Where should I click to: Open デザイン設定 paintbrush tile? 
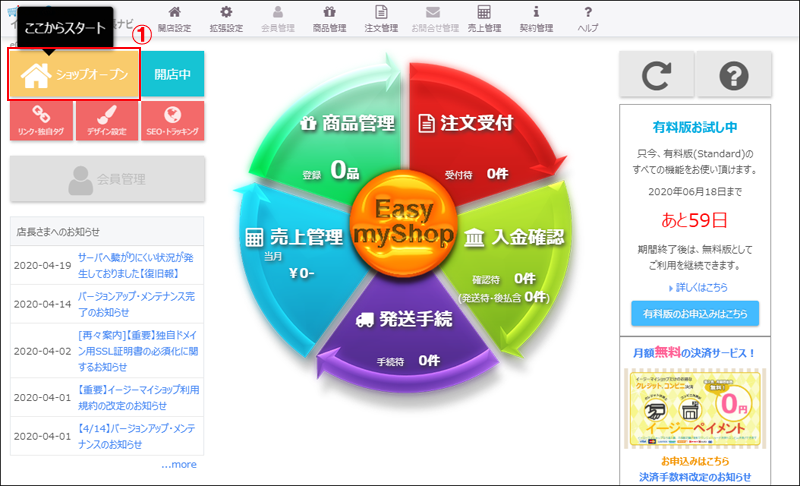(x=107, y=121)
